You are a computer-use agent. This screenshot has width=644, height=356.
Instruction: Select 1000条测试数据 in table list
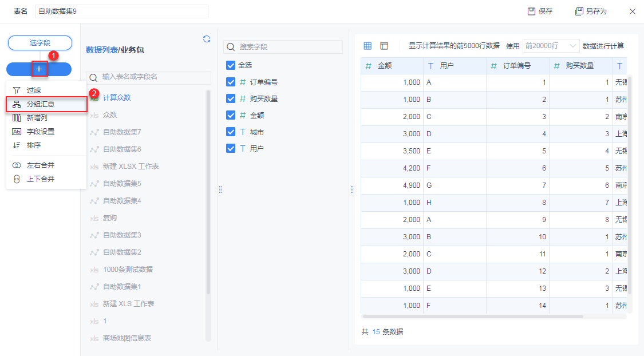point(128,270)
